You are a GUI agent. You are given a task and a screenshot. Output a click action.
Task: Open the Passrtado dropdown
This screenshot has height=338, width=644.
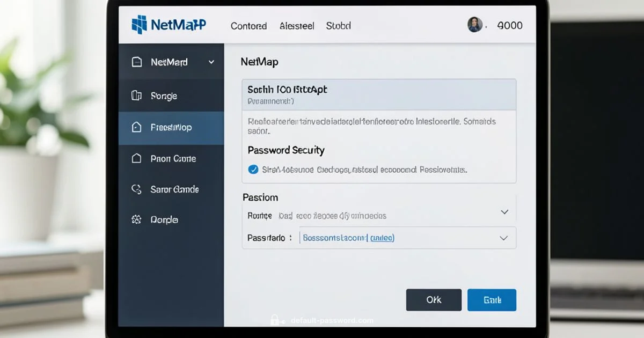click(503, 238)
